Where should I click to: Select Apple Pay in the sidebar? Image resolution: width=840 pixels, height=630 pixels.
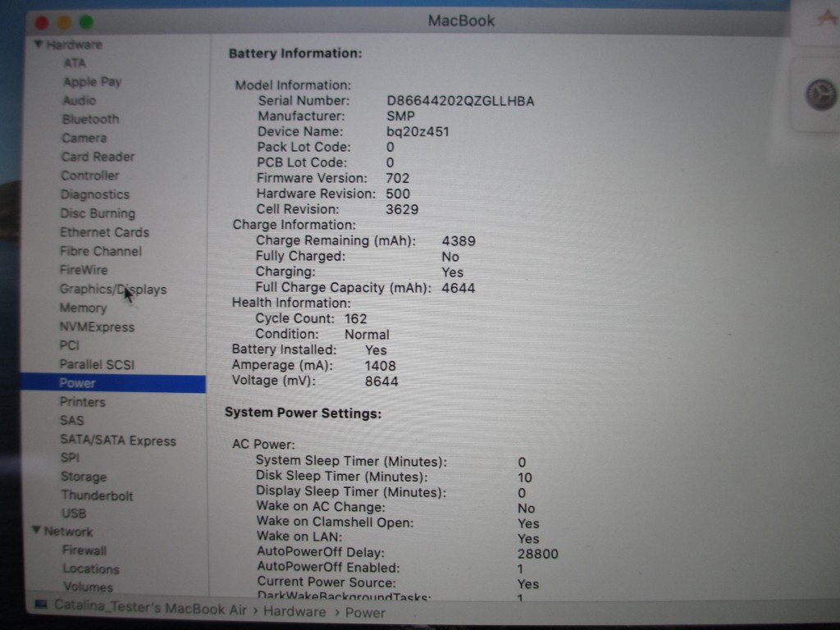tap(92, 82)
